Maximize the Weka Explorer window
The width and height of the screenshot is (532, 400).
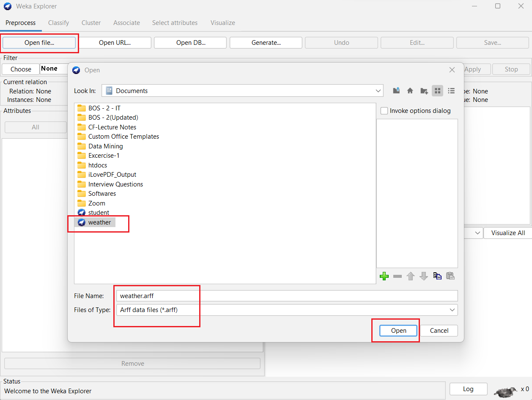pyautogui.click(x=498, y=6)
